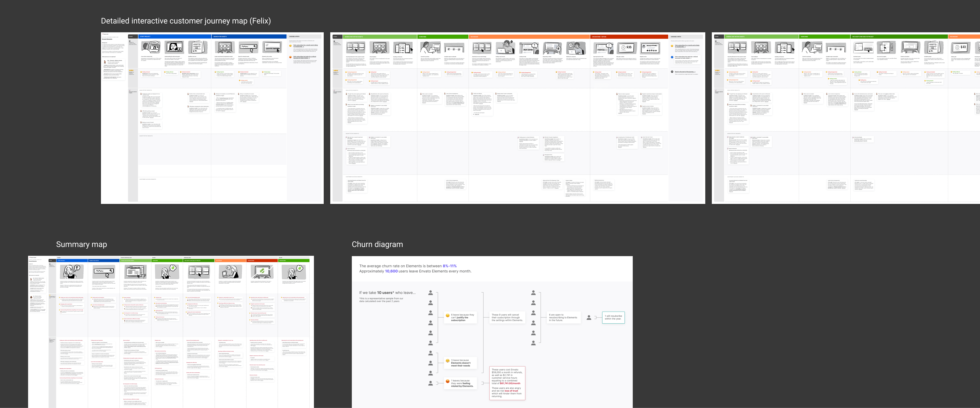Viewport: 980px width, 408px height.
Task: Click 'Feeling happy' emotion note
Action: [272, 73]
